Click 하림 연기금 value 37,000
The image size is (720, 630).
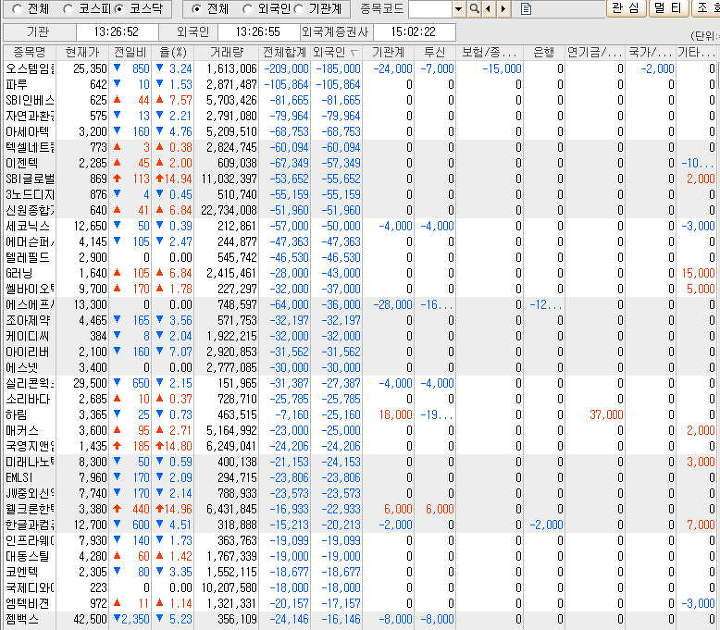(x=606, y=415)
